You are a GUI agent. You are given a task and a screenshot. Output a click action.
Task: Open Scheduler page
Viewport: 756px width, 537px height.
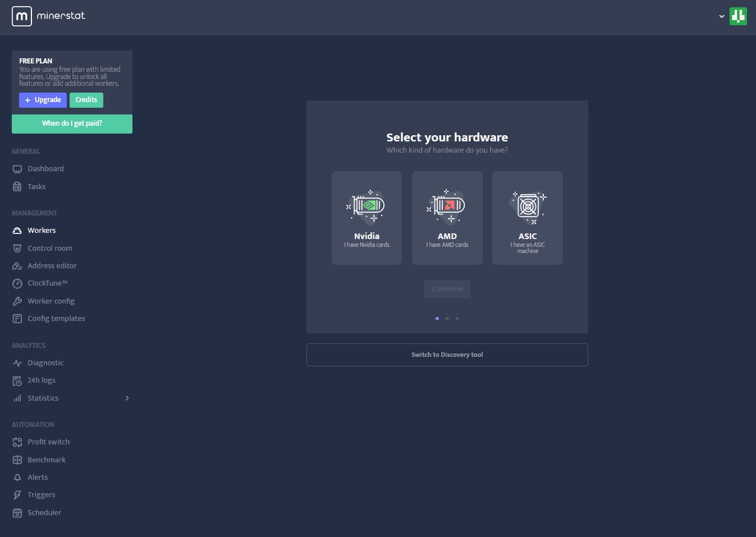[44, 513]
